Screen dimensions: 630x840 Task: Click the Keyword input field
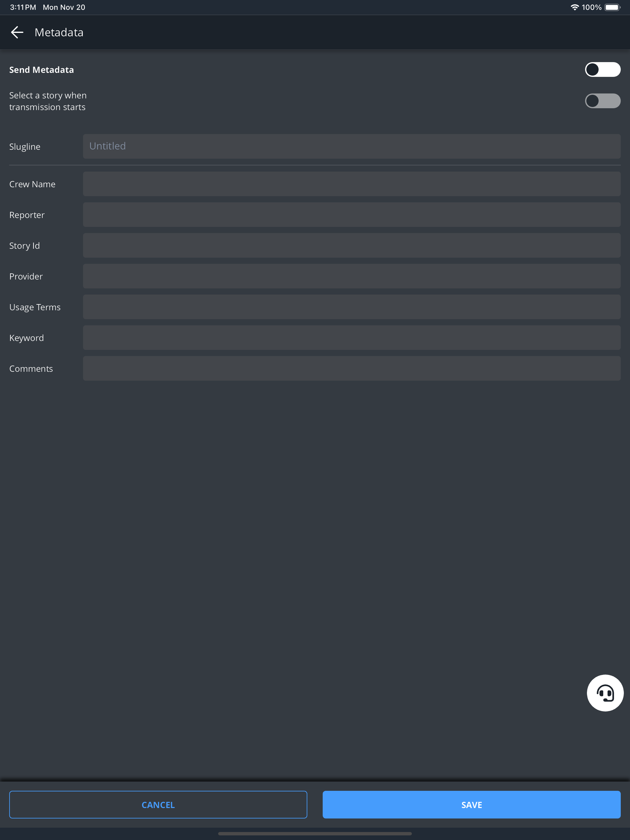coord(352,338)
